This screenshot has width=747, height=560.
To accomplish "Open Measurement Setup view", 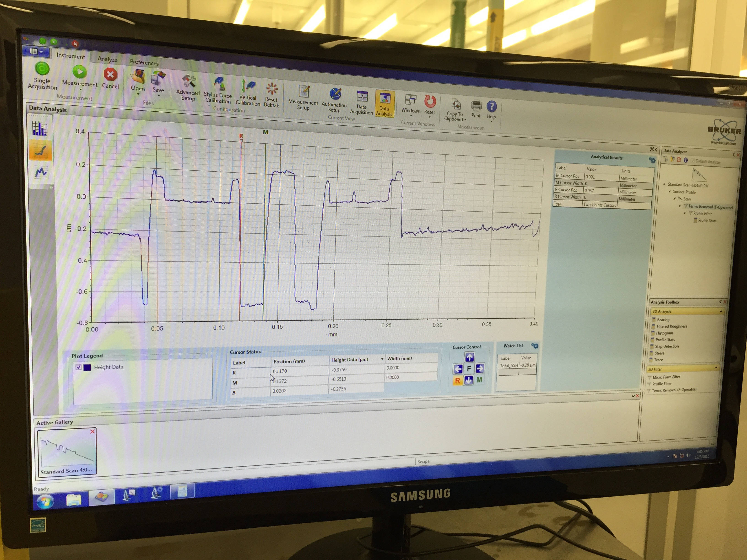I will [x=303, y=97].
